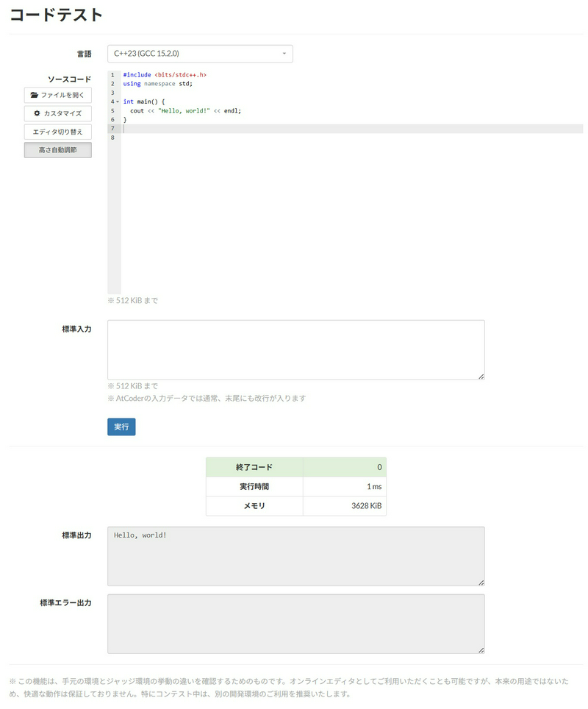This screenshot has height=709, width=588.
Task: Toggle 高さ自動調節 auto height
Action: pos(57,150)
